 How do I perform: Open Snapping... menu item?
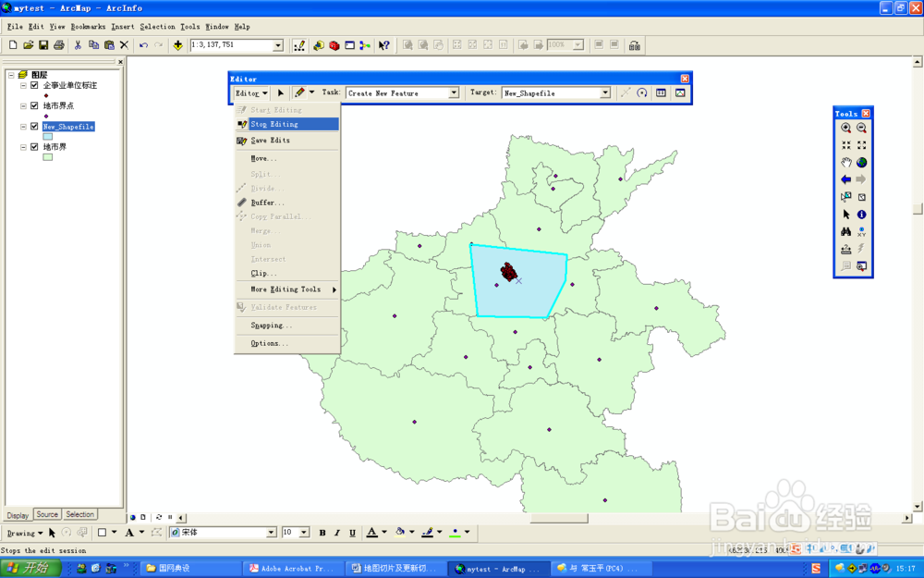point(287,326)
